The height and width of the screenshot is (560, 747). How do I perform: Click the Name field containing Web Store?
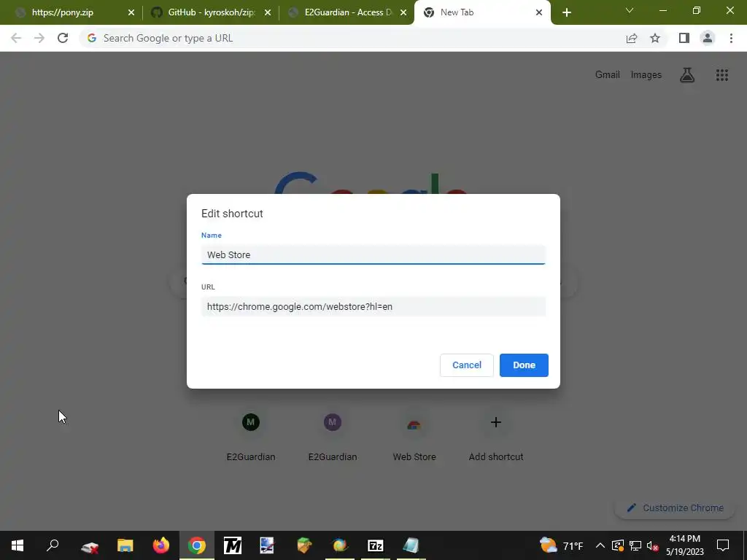coord(373,254)
